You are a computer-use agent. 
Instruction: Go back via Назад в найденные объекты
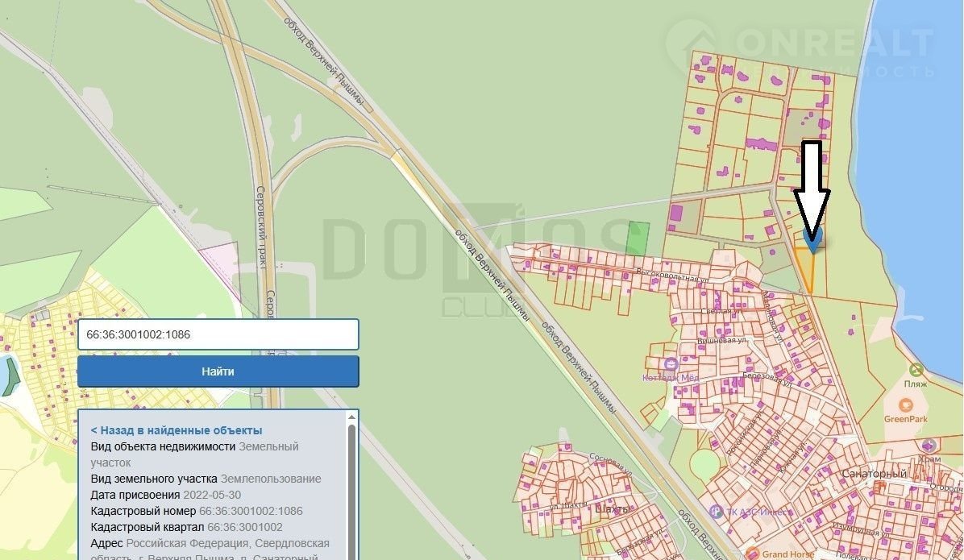(177, 430)
